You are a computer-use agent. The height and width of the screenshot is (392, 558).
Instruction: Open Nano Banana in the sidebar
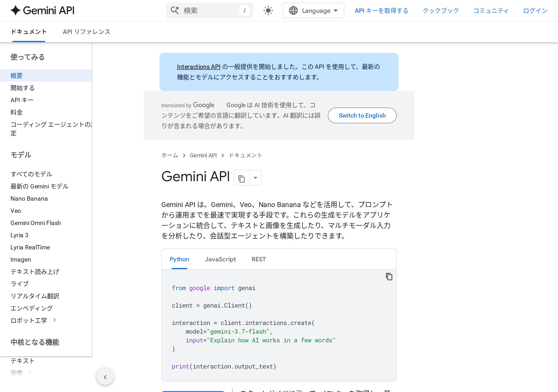29,198
